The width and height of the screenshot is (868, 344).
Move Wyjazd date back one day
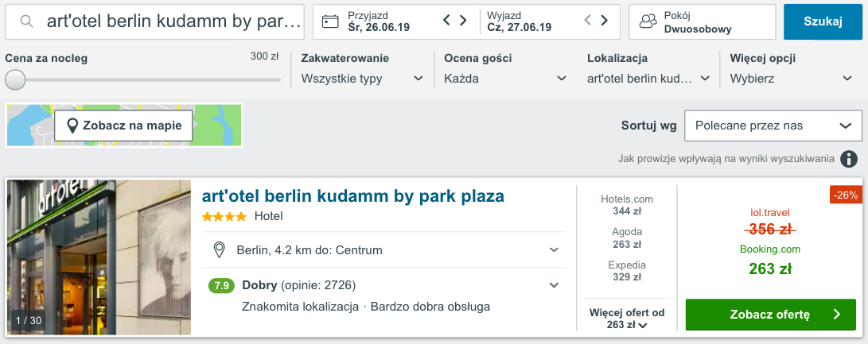588,21
